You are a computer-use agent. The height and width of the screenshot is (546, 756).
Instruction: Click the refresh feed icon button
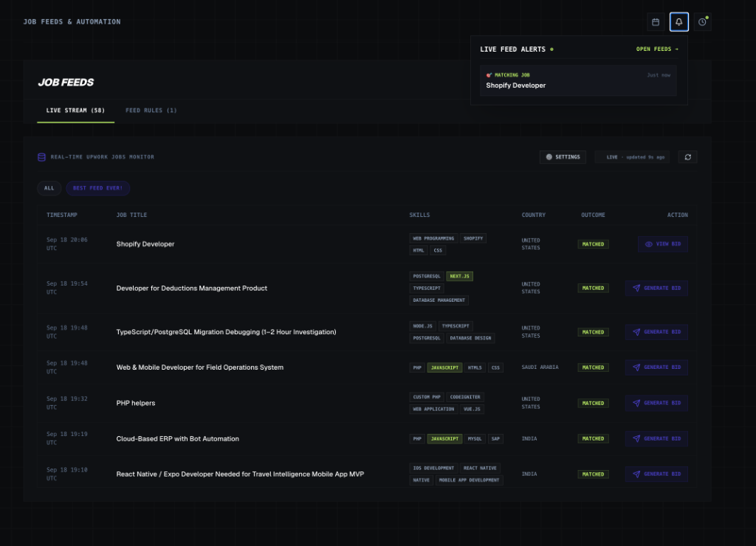687,157
